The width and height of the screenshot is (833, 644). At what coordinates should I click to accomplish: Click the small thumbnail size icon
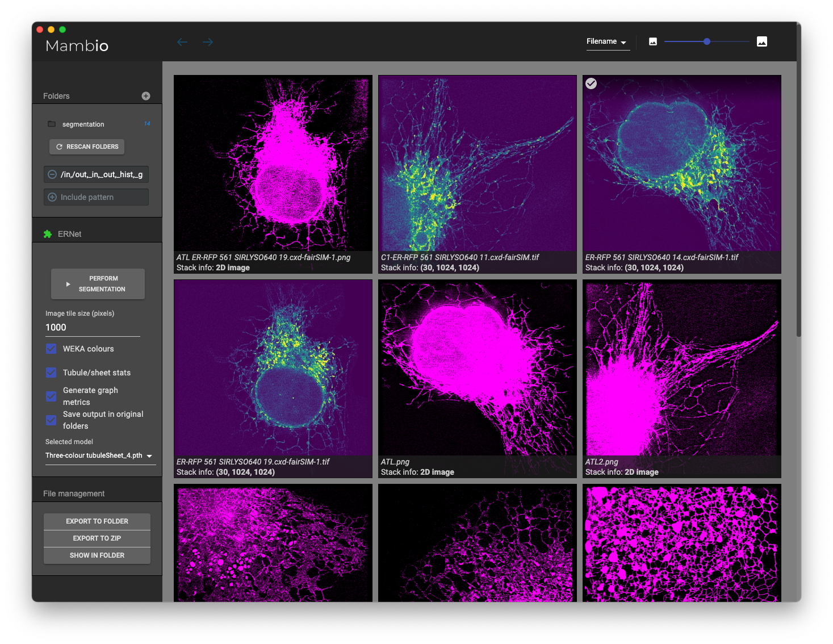653,41
